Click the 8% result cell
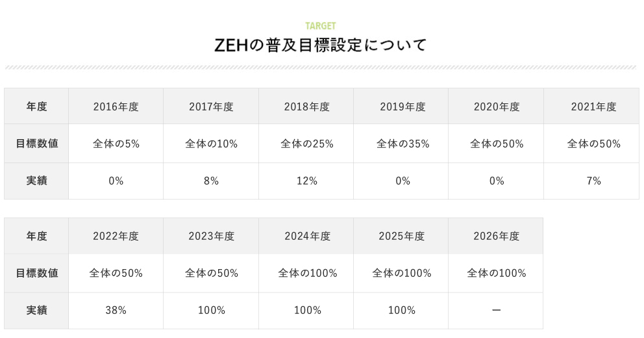 coord(211,181)
